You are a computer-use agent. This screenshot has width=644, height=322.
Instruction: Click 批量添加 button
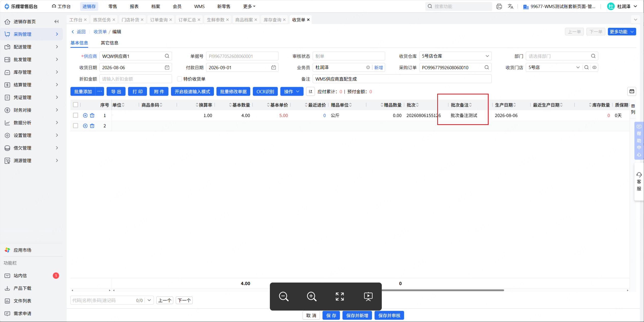click(x=83, y=92)
